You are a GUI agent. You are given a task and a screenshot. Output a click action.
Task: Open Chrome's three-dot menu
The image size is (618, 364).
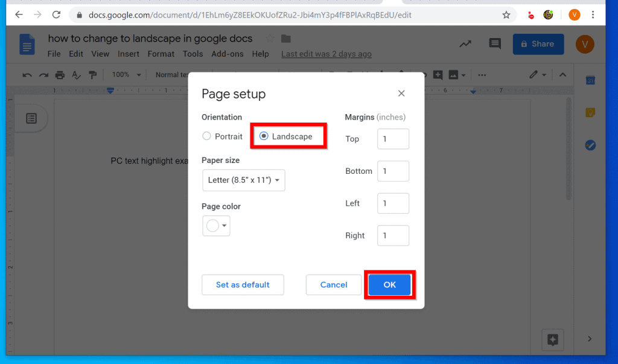click(x=593, y=15)
